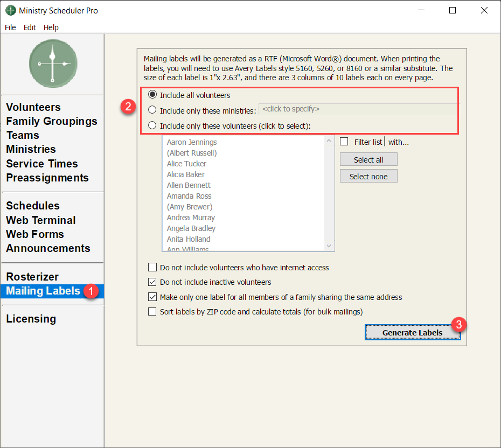Select 'Include all volunteers' radio option
Screen dimensions: 501x448
[x=152, y=95]
